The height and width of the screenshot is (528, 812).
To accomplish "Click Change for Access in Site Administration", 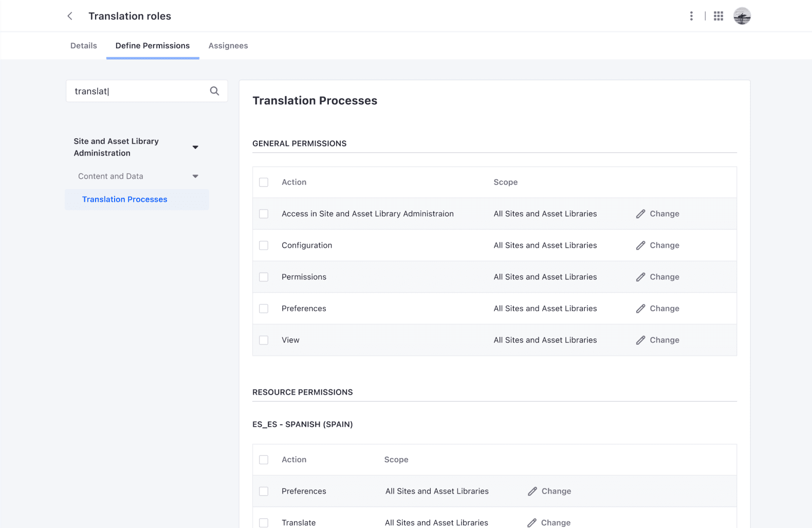I will tap(664, 214).
